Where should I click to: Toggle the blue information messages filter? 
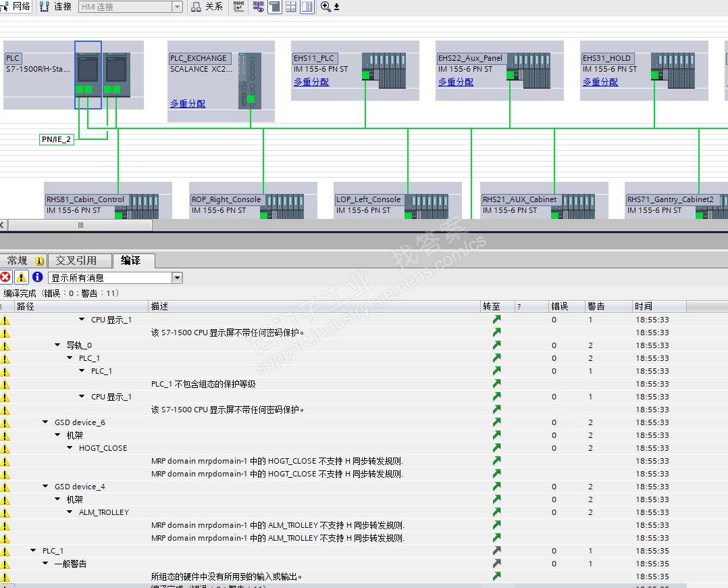(38, 278)
